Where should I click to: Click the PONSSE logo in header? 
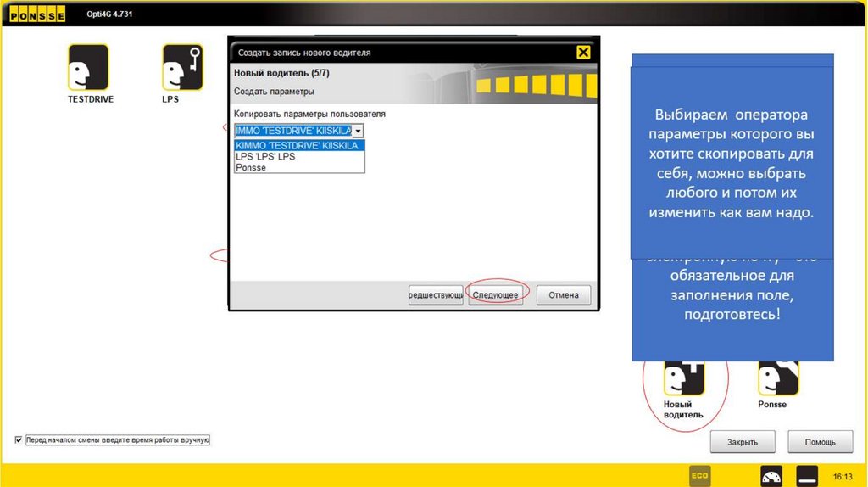37,14
